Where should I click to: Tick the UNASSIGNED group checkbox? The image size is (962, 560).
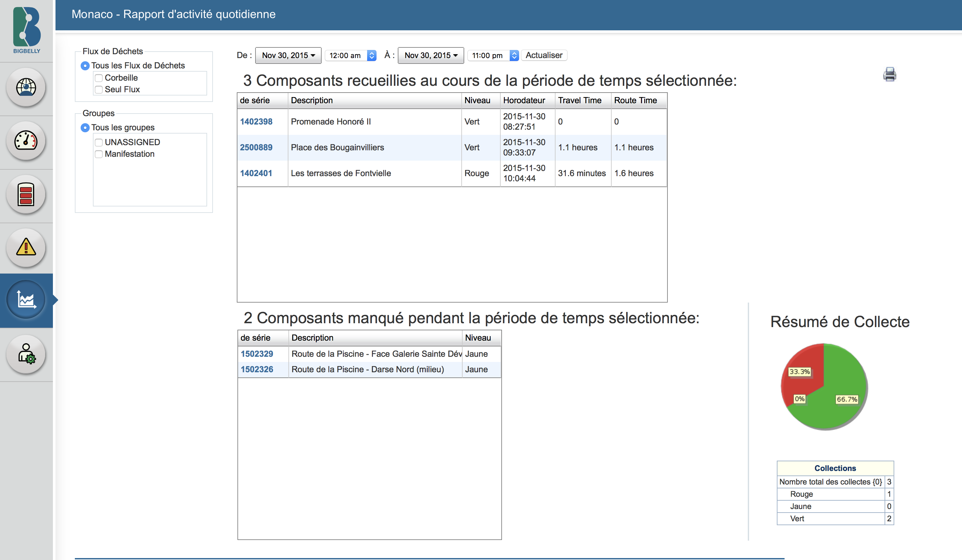tap(99, 142)
